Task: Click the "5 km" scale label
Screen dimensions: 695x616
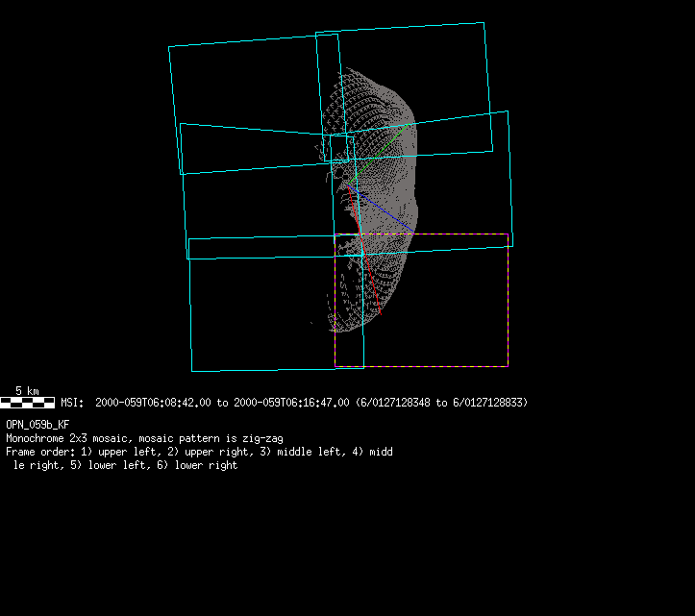Action: (x=27, y=391)
